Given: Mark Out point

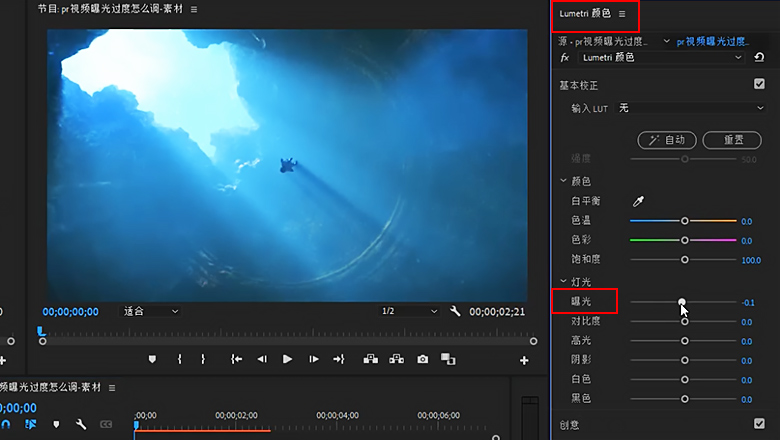Looking at the screenshot, I should pos(203,359).
